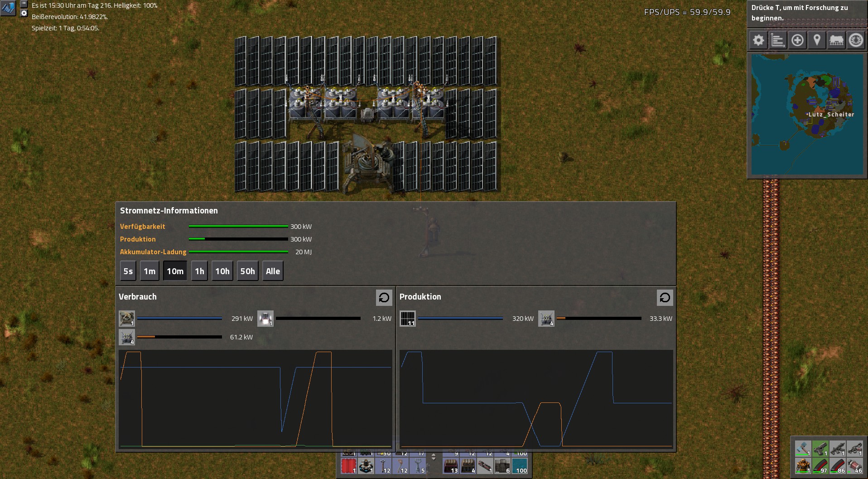Pick the red blueprint item in quickbar

click(x=349, y=466)
